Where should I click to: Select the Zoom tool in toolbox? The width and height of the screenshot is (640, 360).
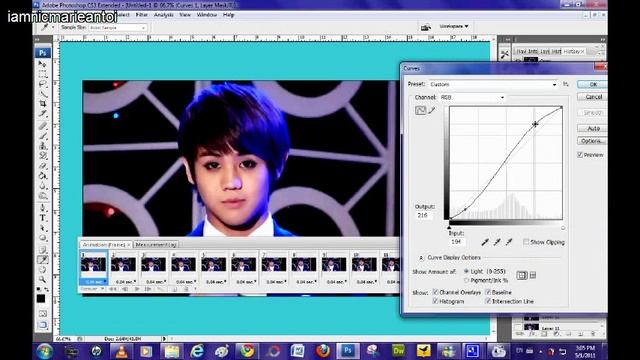click(42, 280)
